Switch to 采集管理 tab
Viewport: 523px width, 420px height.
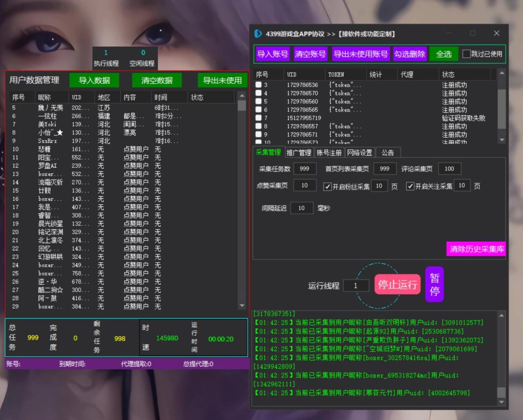point(269,152)
